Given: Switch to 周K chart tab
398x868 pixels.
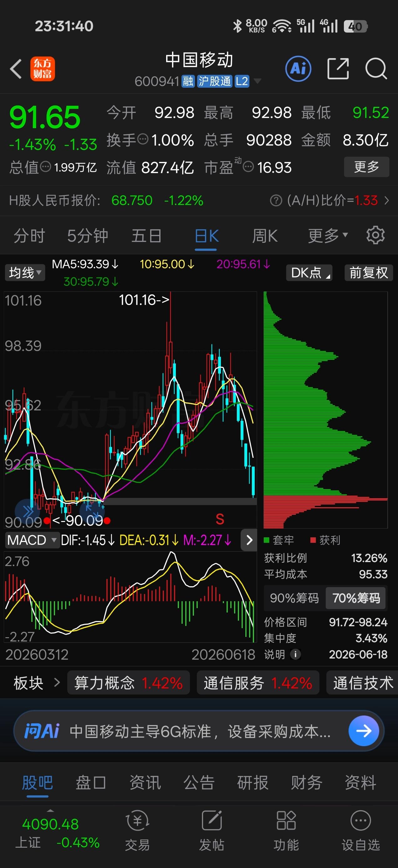Looking at the screenshot, I should click(265, 235).
